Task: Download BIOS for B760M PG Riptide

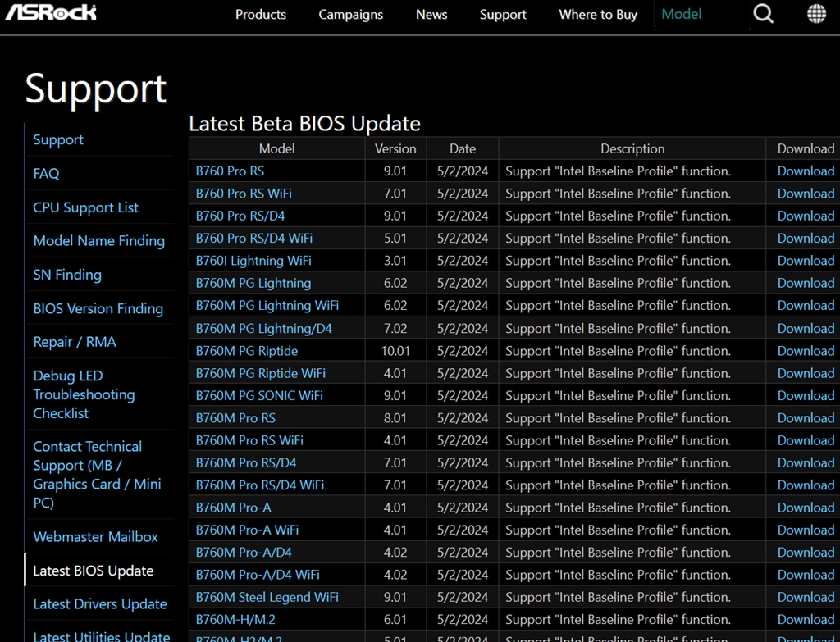Action: pos(806,351)
